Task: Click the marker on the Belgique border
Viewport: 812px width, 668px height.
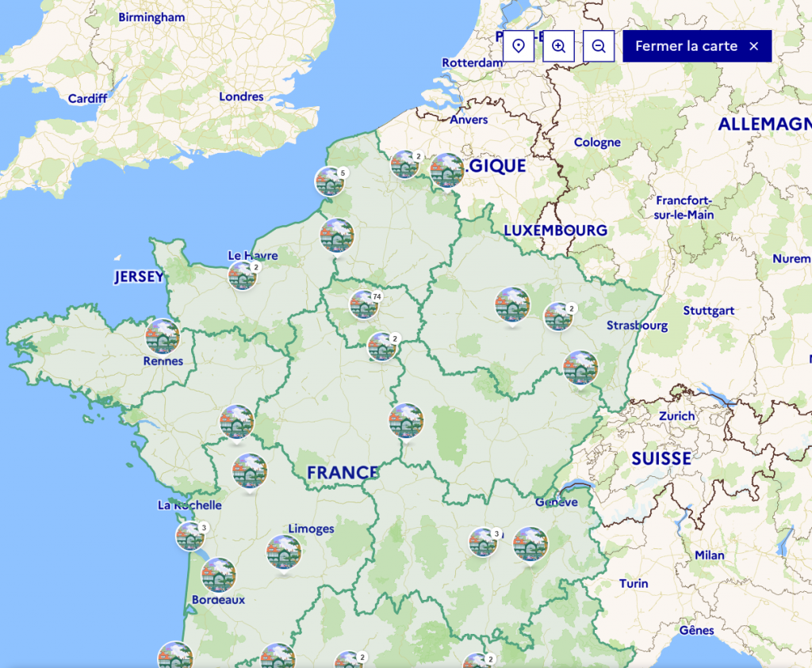Action: click(447, 170)
